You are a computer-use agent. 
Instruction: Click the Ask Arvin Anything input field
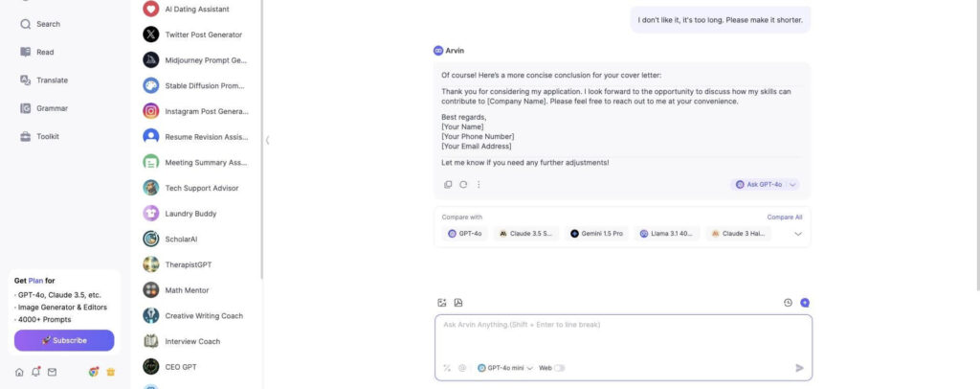coord(624,337)
